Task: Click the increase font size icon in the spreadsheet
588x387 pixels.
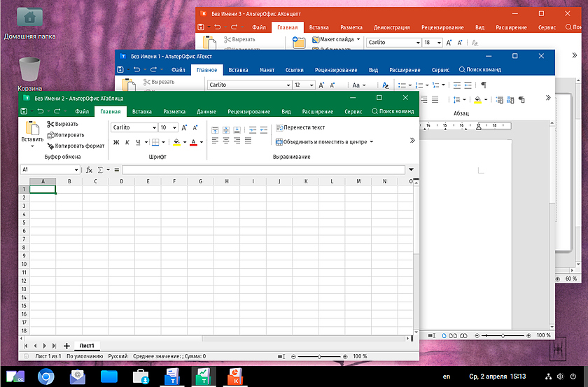Action: [185, 127]
